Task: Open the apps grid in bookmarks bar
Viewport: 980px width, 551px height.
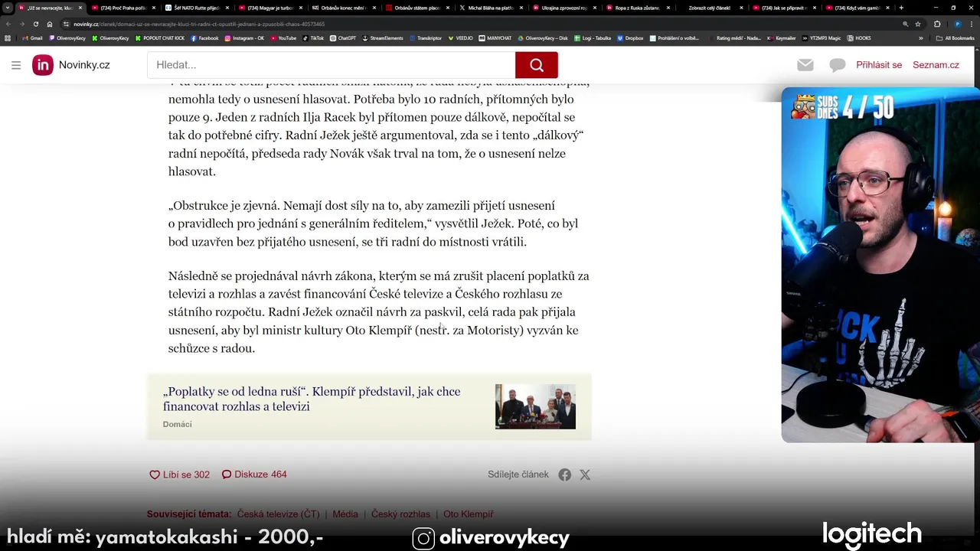Action: (x=8, y=37)
